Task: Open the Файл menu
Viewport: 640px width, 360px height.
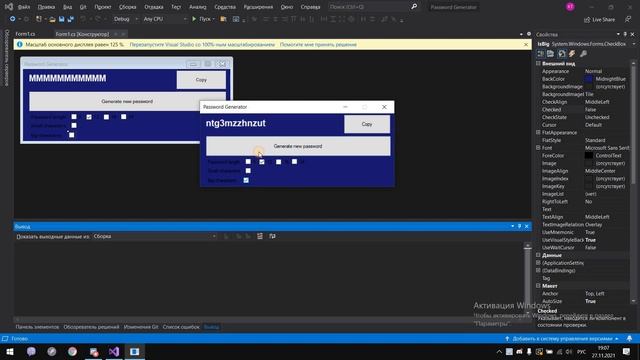Action: point(24,7)
